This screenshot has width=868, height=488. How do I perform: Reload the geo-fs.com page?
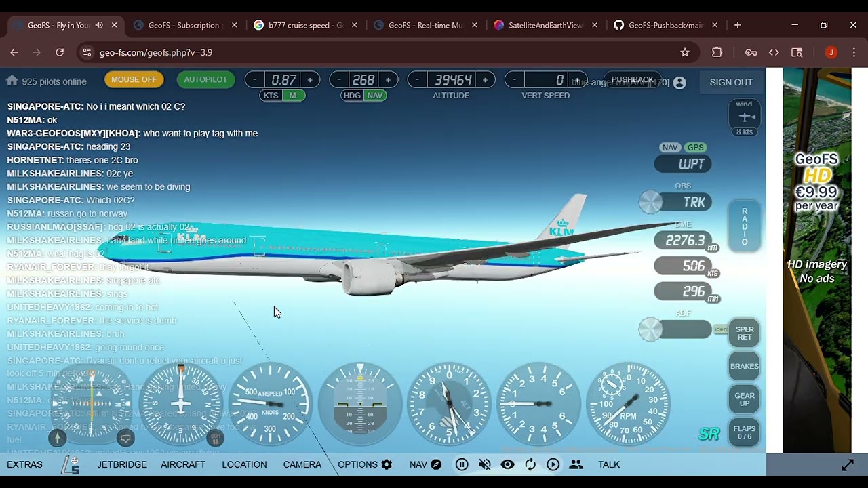pos(60,52)
